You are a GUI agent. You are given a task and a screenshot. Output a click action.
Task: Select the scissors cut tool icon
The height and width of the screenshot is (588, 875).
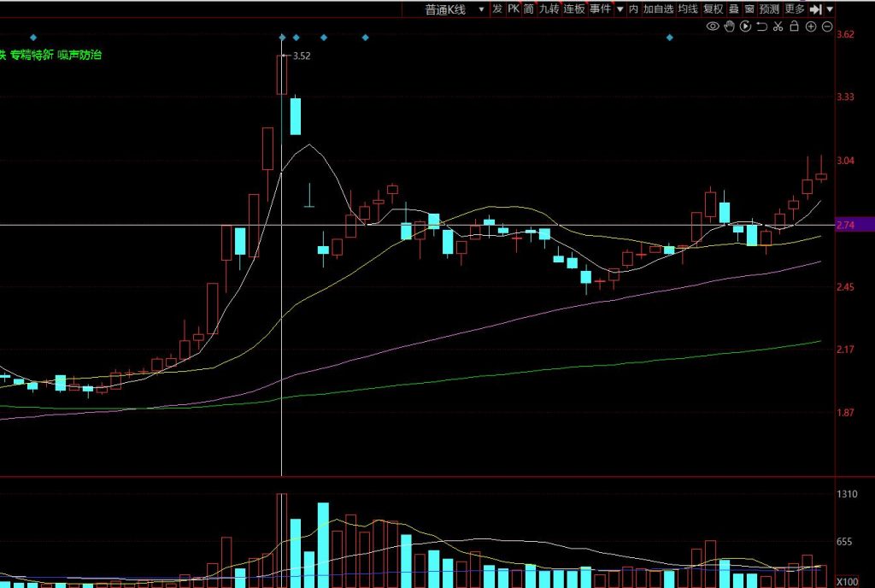(778, 26)
